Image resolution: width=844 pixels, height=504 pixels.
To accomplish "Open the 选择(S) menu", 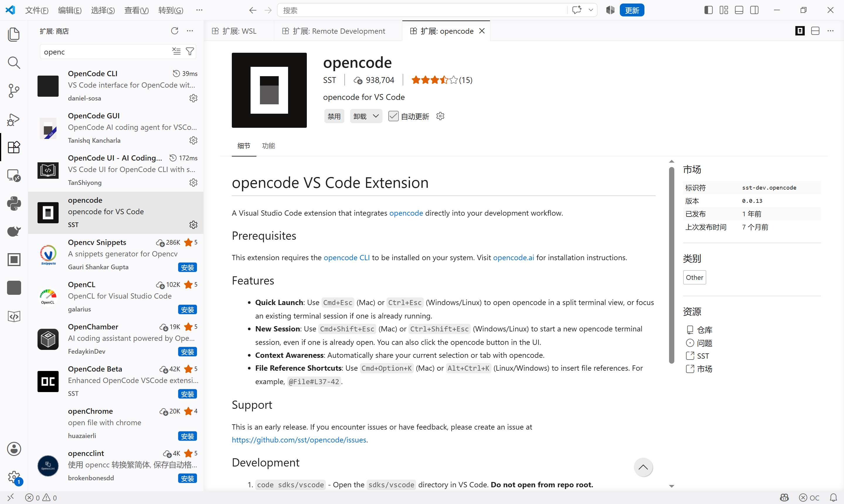I will click(103, 11).
